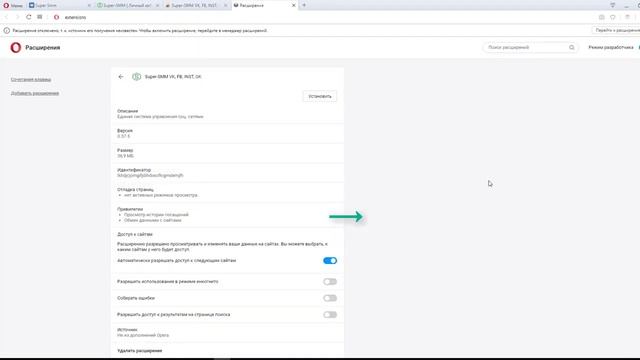Open Сочетания клавиш link in sidebar
Screen dimensions: 640x360
[x=31, y=80]
